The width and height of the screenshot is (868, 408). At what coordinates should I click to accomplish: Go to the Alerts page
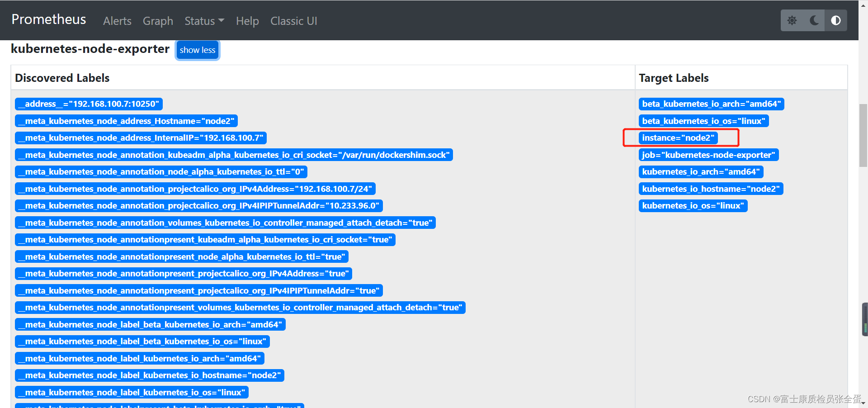[117, 21]
